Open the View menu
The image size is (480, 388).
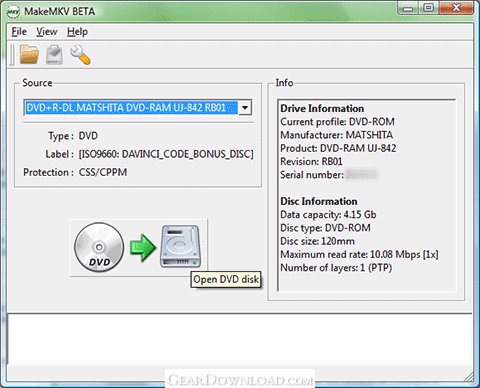(x=47, y=32)
